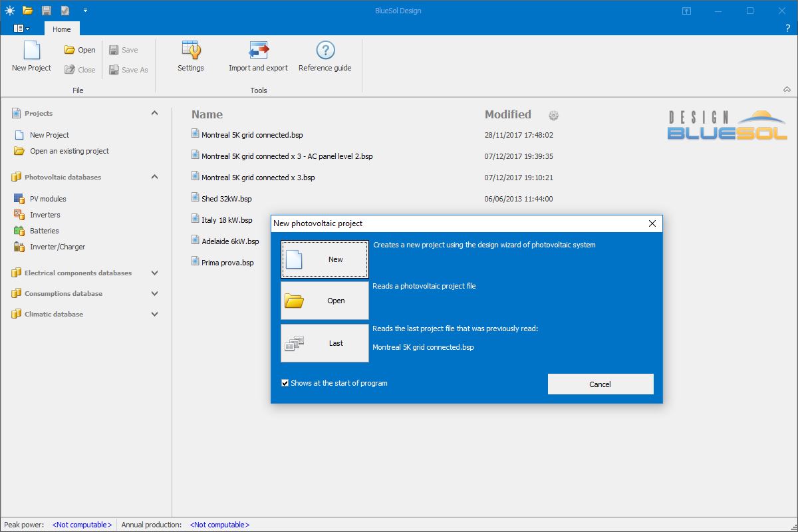The image size is (798, 532).
Task: Uncheck Shows at the start of program
Action: pyautogui.click(x=285, y=383)
